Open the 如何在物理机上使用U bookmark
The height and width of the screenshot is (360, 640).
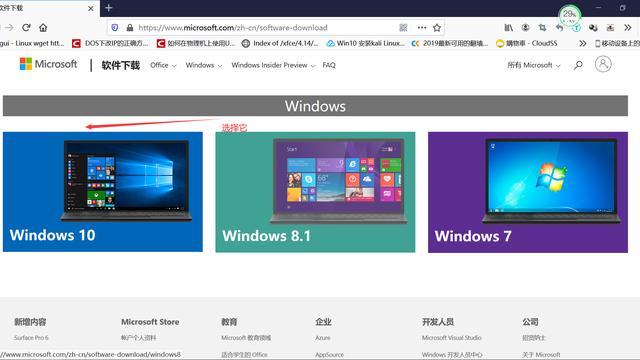pyautogui.click(x=196, y=43)
